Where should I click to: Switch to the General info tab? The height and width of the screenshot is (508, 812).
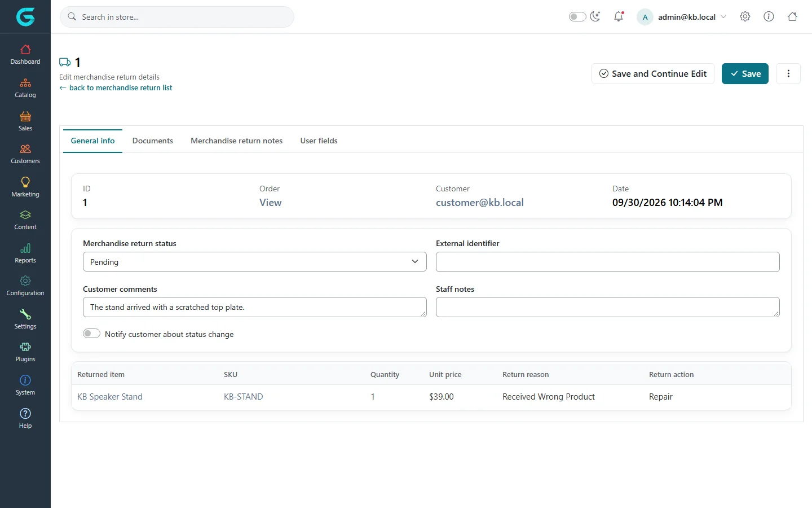(x=92, y=141)
